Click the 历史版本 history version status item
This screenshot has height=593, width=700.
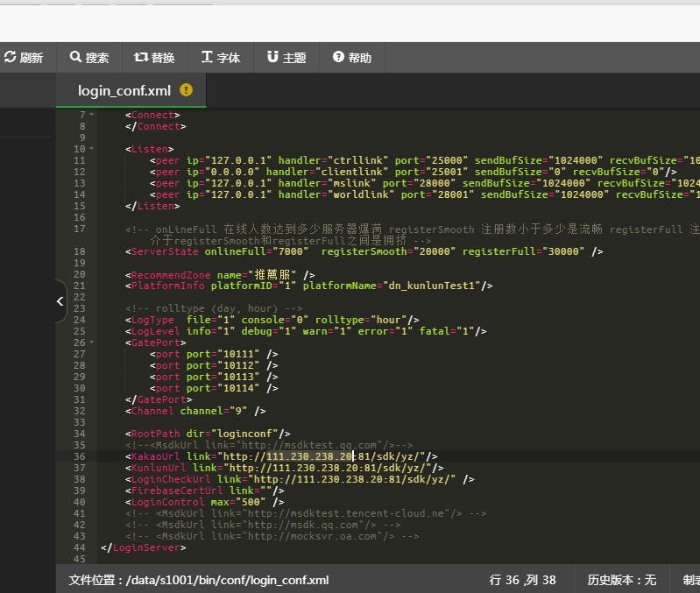coord(621,580)
